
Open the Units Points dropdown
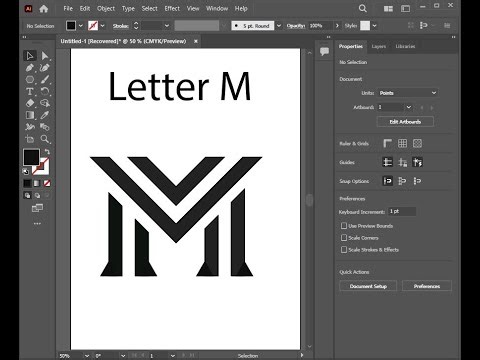click(x=408, y=93)
